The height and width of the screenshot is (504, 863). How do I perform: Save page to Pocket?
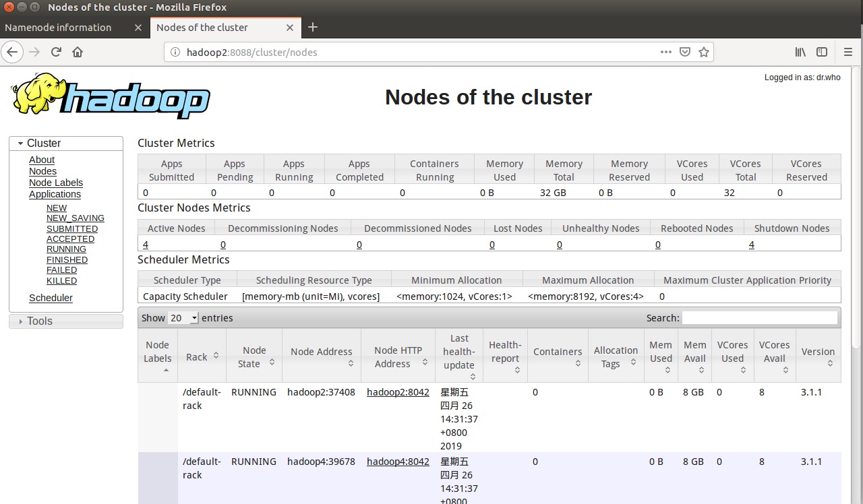(685, 52)
